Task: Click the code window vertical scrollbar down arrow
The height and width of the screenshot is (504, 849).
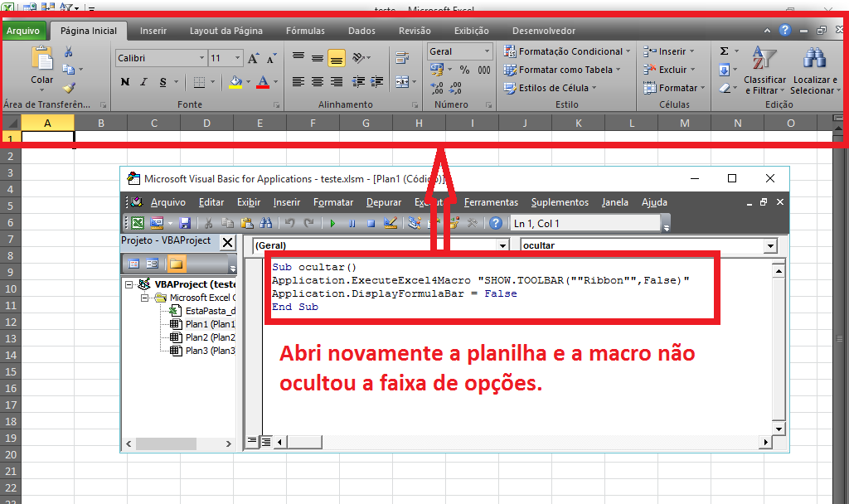Action: pos(779,429)
